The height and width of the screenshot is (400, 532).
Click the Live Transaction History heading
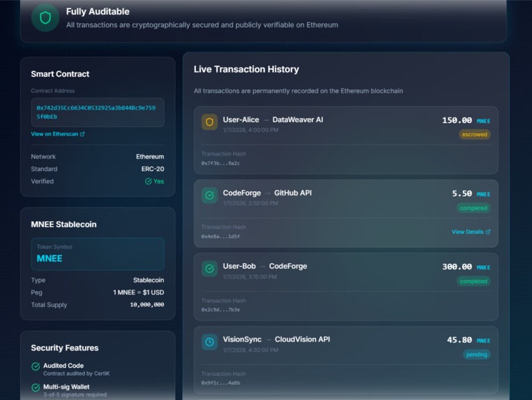(x=246, y=69)
